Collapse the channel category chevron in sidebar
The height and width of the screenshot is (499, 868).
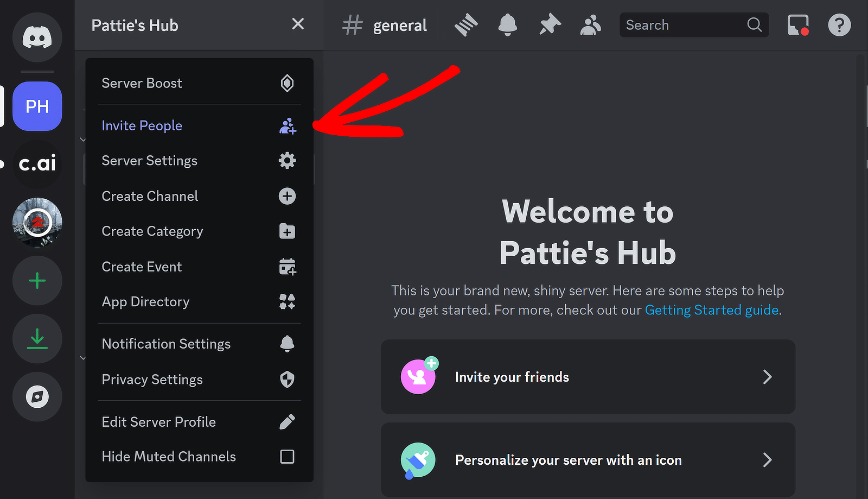point(83,140)
